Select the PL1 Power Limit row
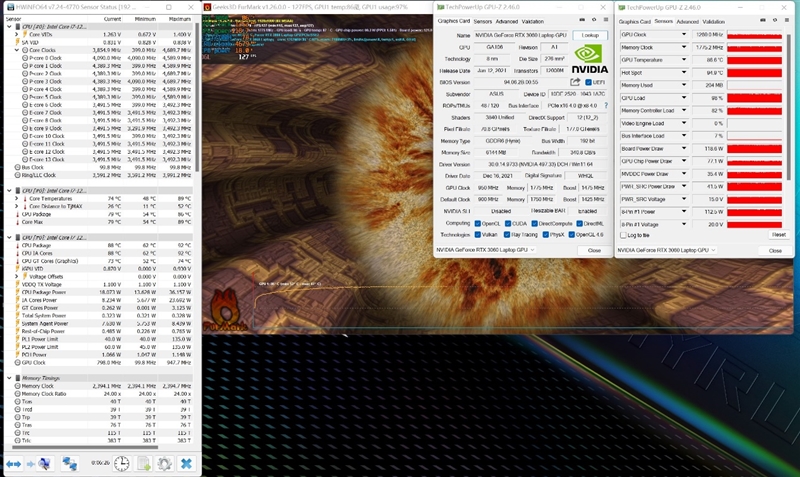 coord(99,339)
